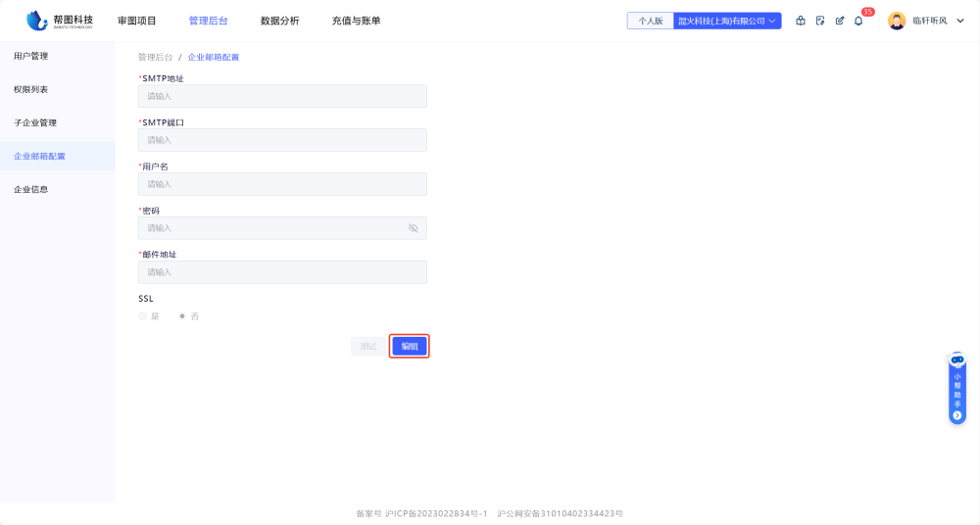Open notifications bell with 35 badge
The width and height of the screenshot is (980, 525).
coord(859,21)
